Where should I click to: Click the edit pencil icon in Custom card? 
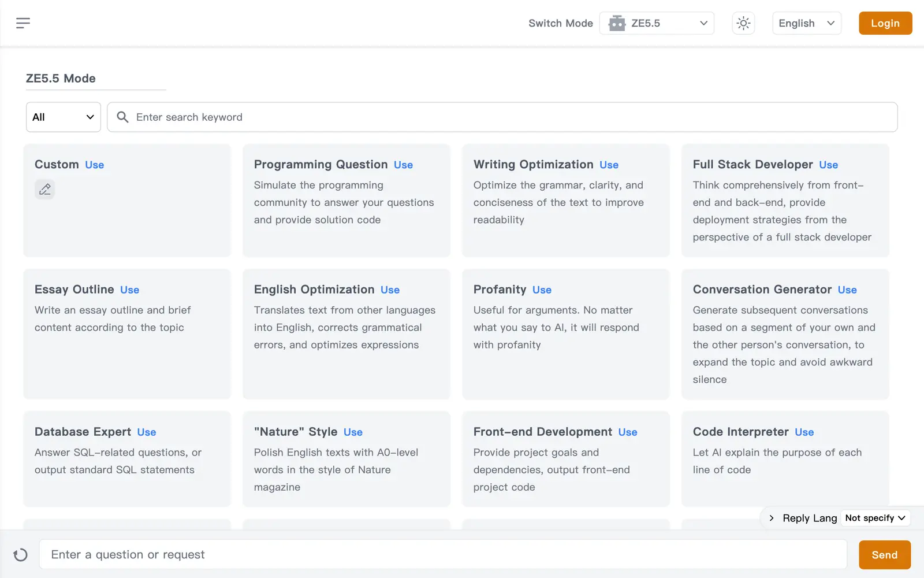44,189
